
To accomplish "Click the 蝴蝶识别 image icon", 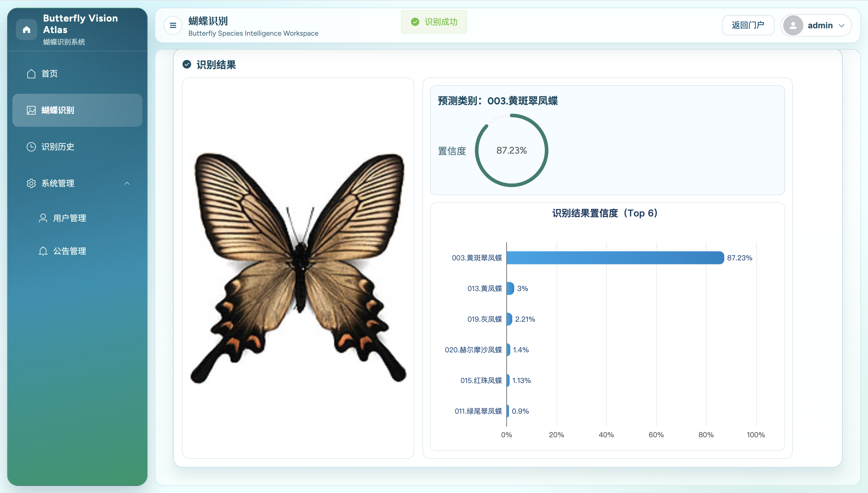I will [31, 110].
